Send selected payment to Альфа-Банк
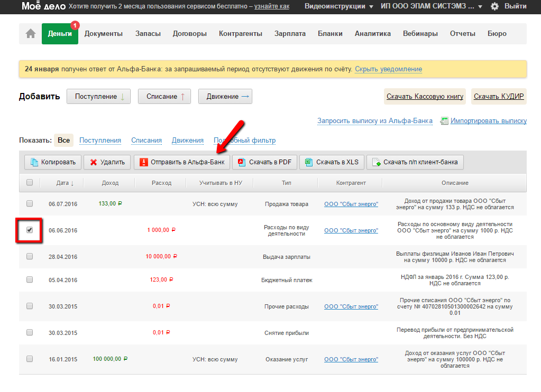Image resolution: width=541 pixels, height=392 pixels. click(181, 162)
